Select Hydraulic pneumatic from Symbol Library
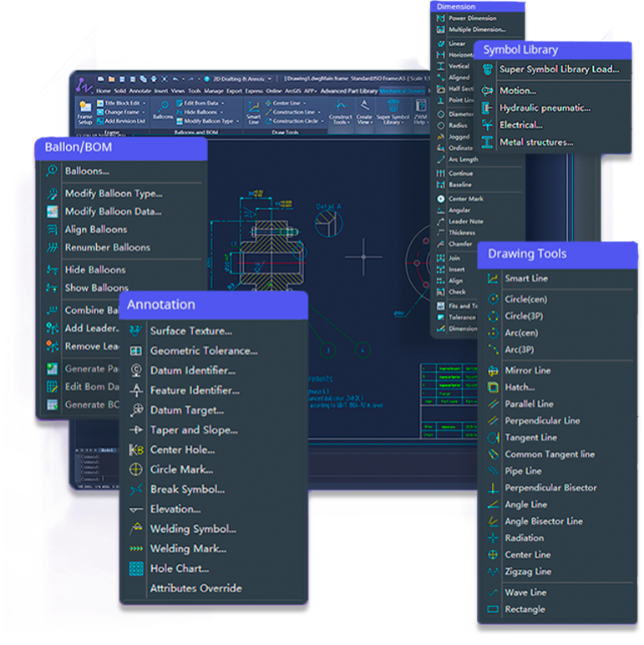This screenshot has height=645, width=644. point(545,108)
